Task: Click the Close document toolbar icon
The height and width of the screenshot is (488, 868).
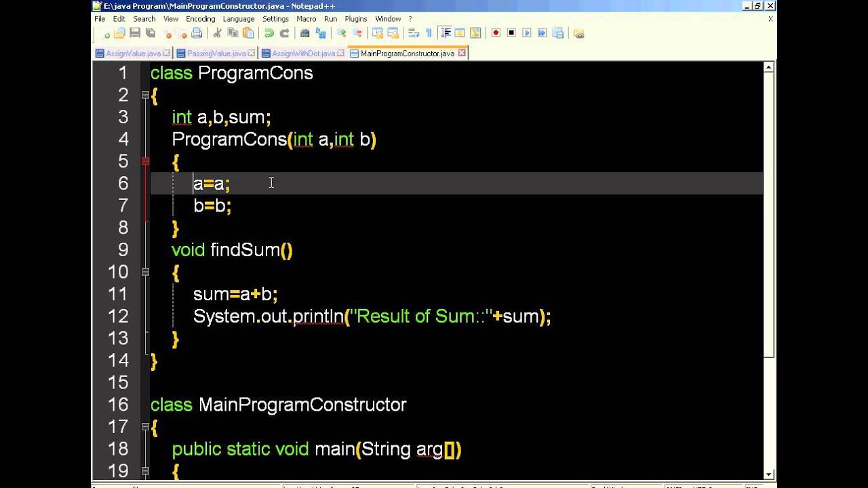Action: click(x=167, y=33)
